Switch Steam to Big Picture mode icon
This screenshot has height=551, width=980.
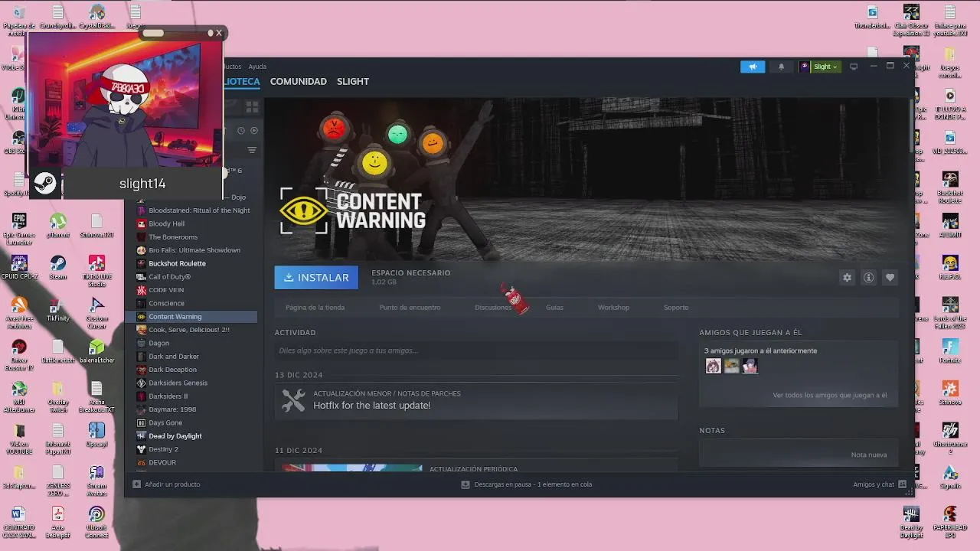854,67
